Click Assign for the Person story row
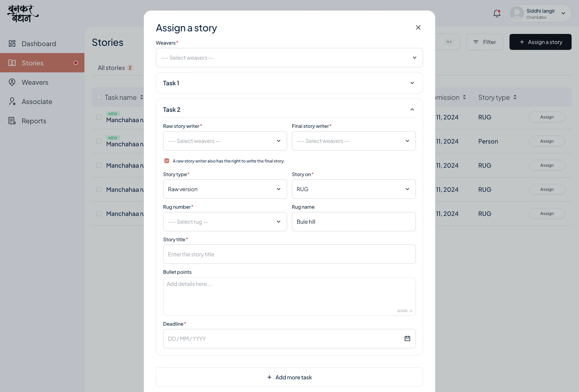This screenshot has height=392, width=579. click(x=547, y=141)
